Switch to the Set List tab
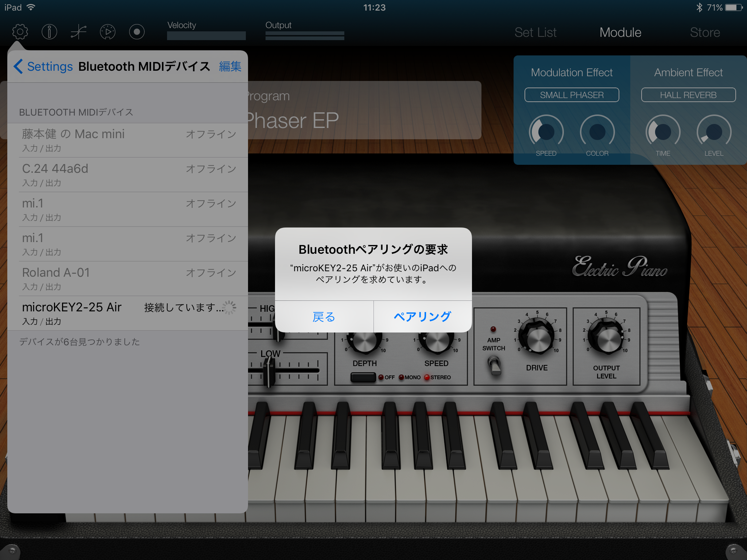This screenshot has height=560, width=747. 535,32
